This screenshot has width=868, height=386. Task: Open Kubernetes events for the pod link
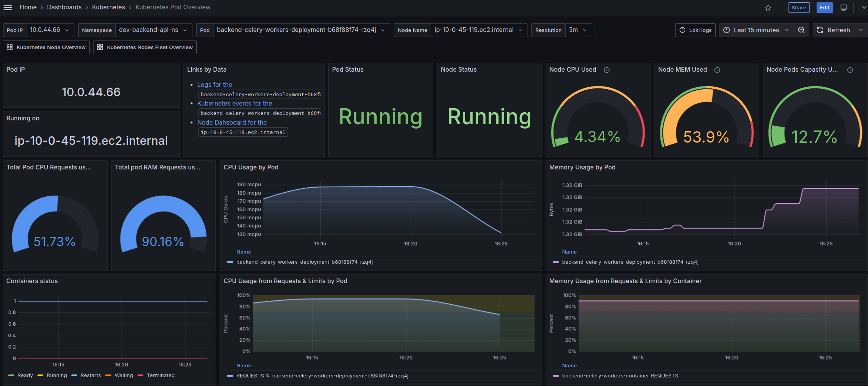click(235, 104)
